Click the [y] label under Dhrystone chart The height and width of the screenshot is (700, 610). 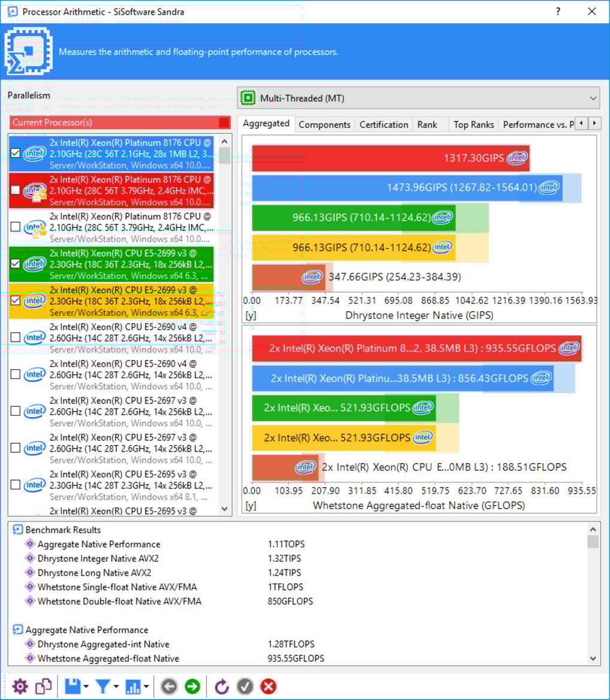[x=251, y=315]
